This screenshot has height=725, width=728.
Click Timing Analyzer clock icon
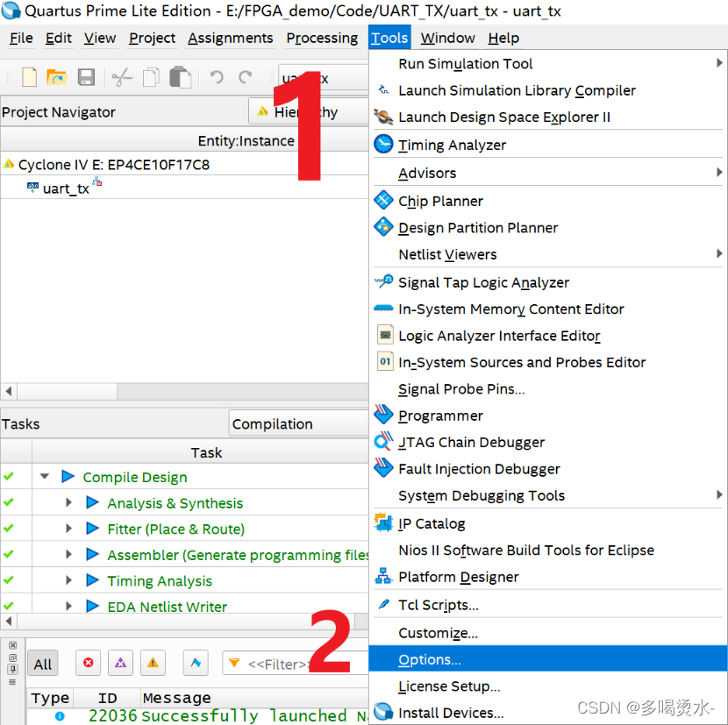tap(383, 145)
